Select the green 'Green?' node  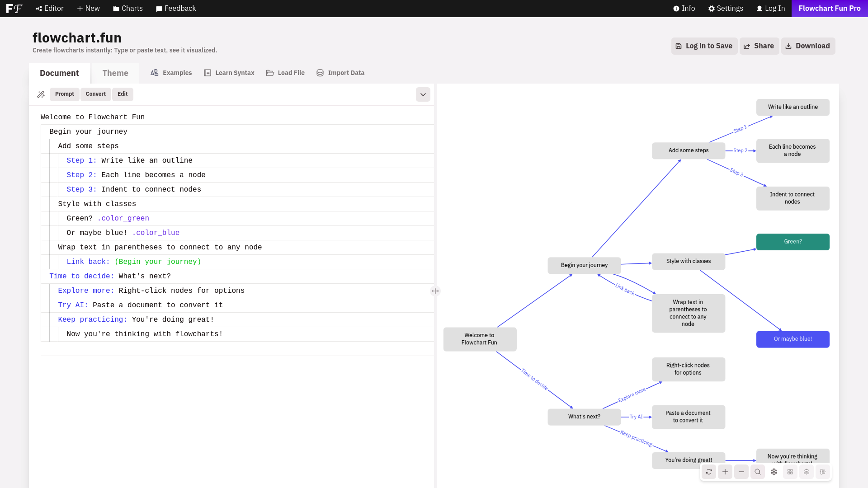pos(793,242)
